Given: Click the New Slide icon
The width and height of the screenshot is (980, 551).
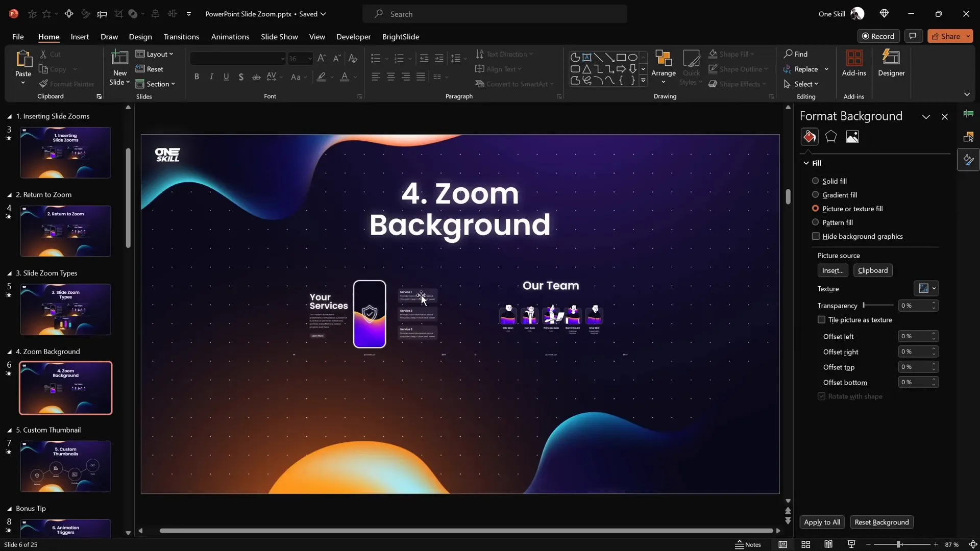Looking at the screenshot, I should pyautogui.click(x=120, y=57).
